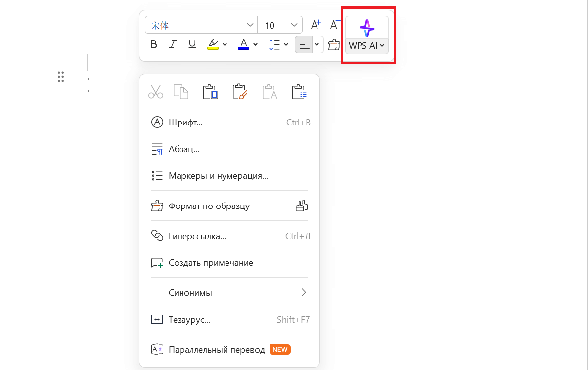Toggle bold formatting
588x370 pixels.
[153, 44]
